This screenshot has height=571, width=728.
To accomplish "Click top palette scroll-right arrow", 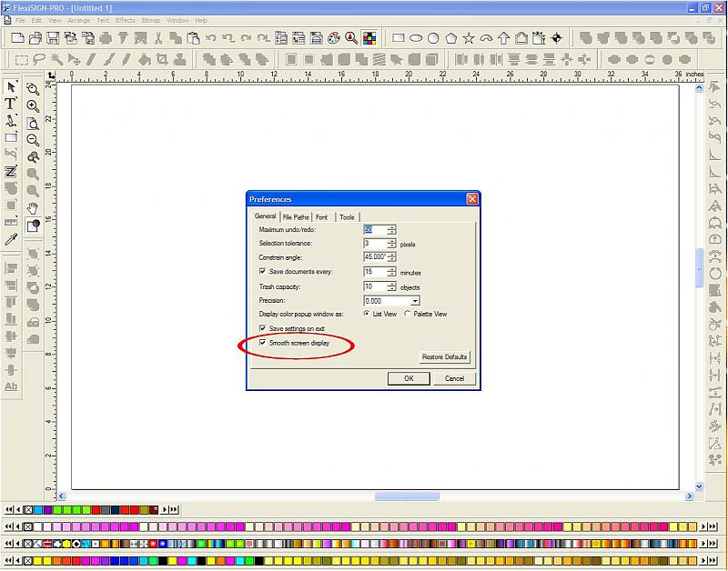I will (x=165, y=510).
